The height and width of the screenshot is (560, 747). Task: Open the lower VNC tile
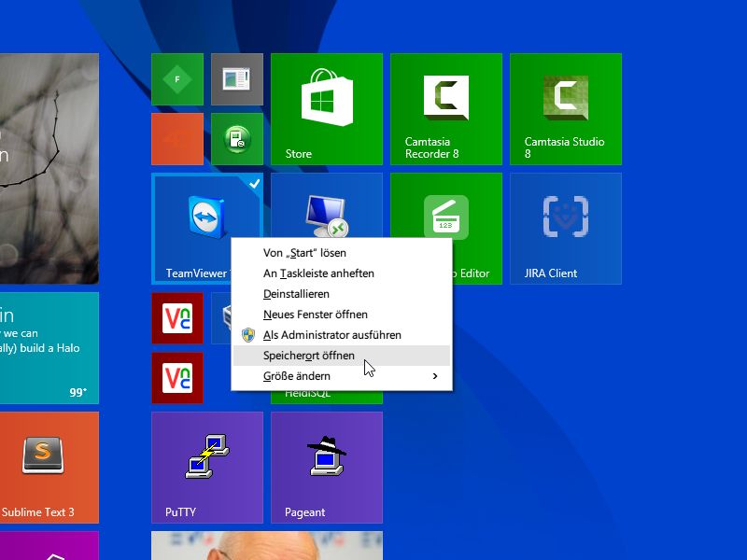(x=177, y=378)
